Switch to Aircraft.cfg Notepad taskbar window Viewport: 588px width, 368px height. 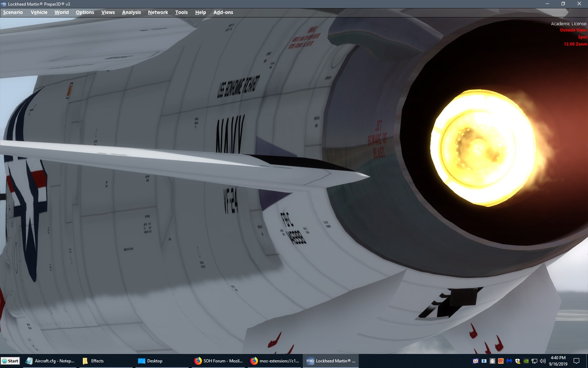pyautogui.click(x=51, y=361)
